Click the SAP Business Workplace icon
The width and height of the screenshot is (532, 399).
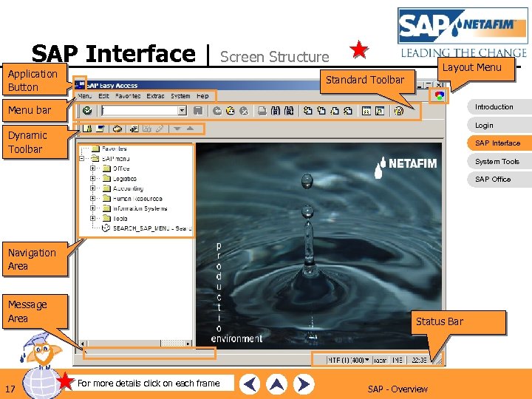pos(117,129)
